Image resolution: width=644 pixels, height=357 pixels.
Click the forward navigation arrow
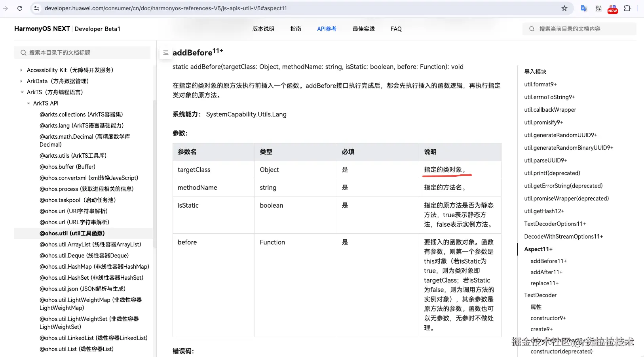pyautogui.click(x=6, y=8)
